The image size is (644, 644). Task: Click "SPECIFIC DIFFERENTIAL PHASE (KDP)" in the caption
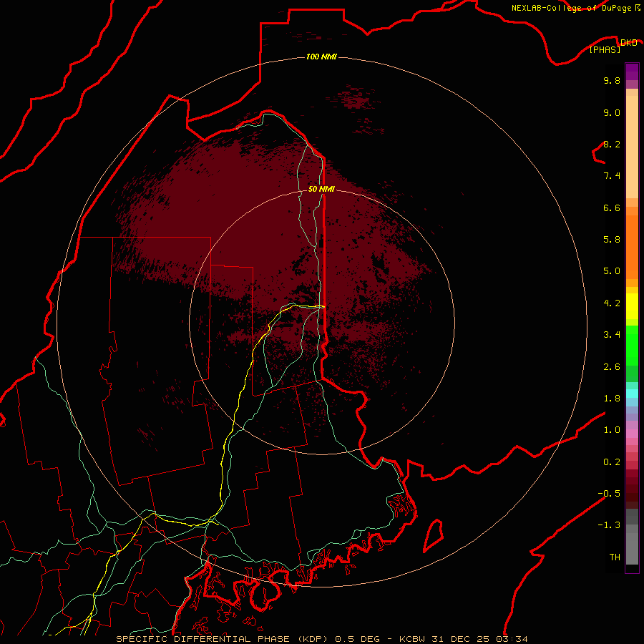[220, 639]
